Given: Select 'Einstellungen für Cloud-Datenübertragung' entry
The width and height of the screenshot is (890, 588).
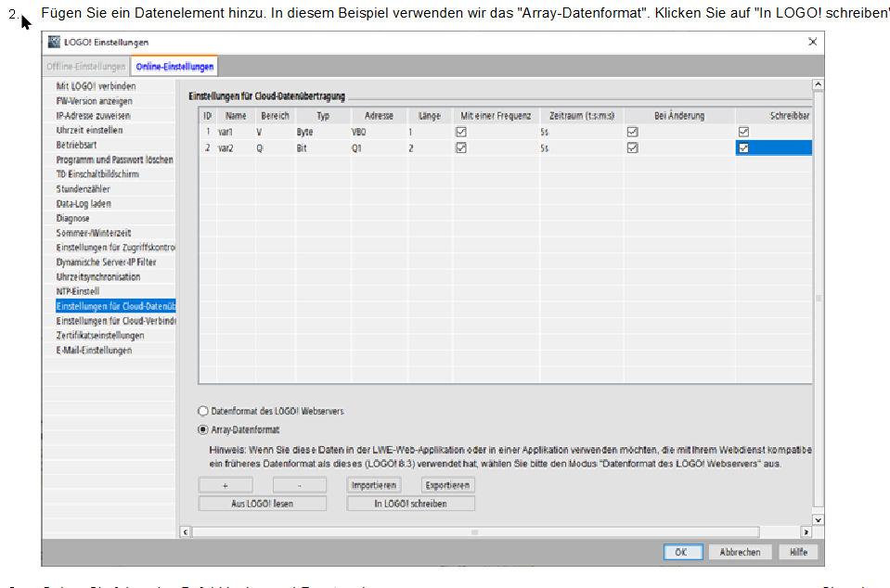Looking at the screenshot, I should pyautogui.click(x=116, y=306).
